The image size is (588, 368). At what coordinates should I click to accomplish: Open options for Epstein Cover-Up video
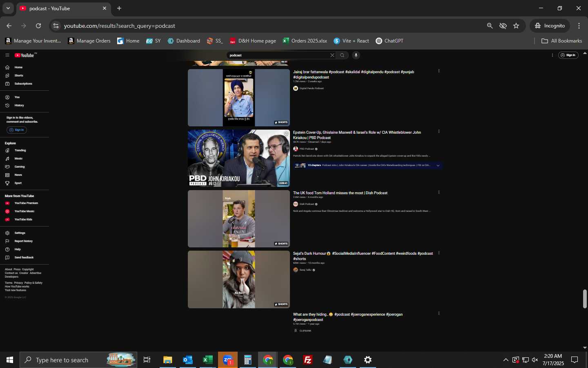click(x=439, y=131)
